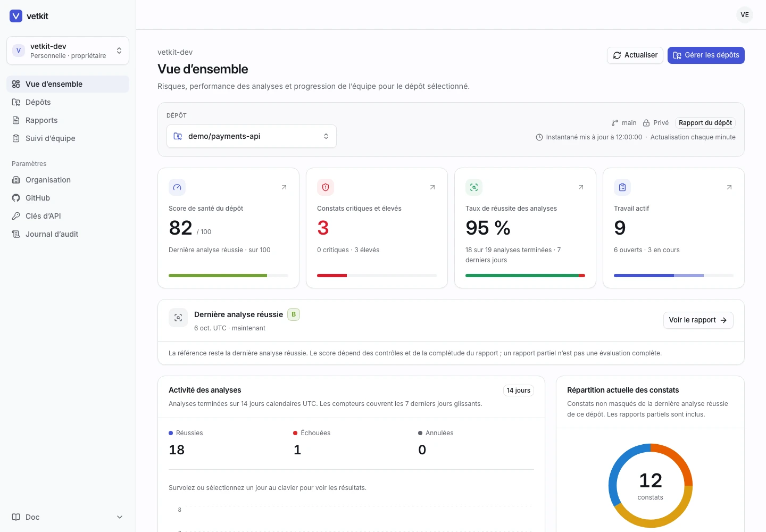Click the vetkit logo icon
This screenshot has width=766, height=532.
(16, 16)
